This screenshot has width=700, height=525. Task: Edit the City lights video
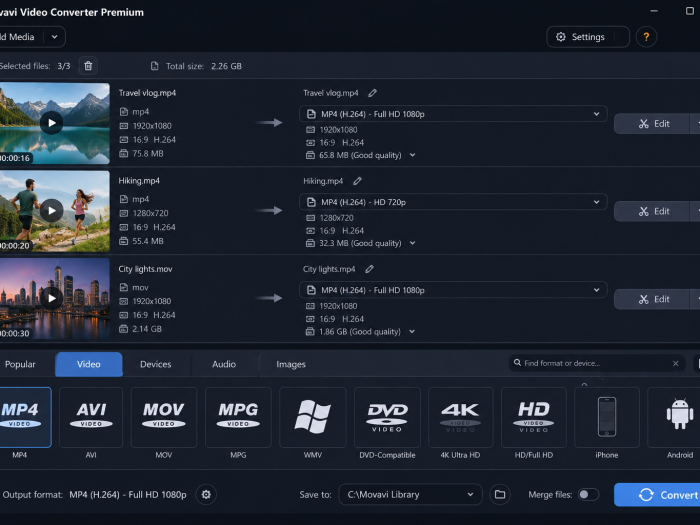click(654, 299)
